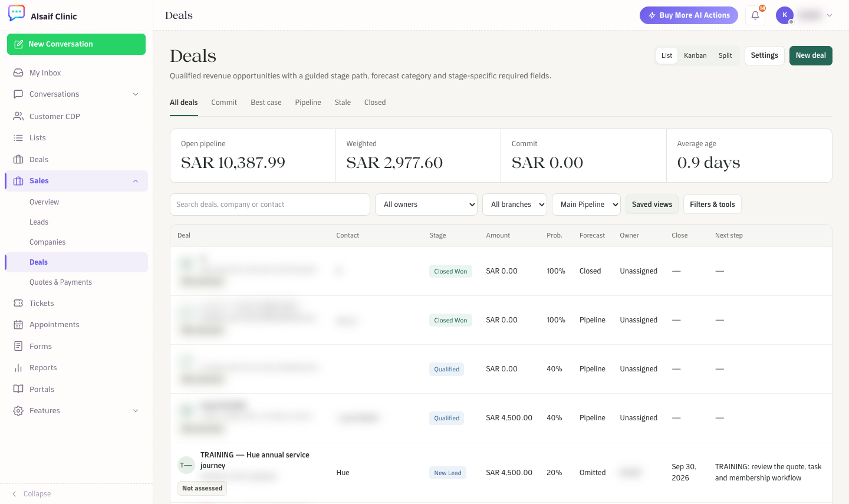Open deals Settings button
Viewport: 849px width, 504px height.
(x=765, y=55)
